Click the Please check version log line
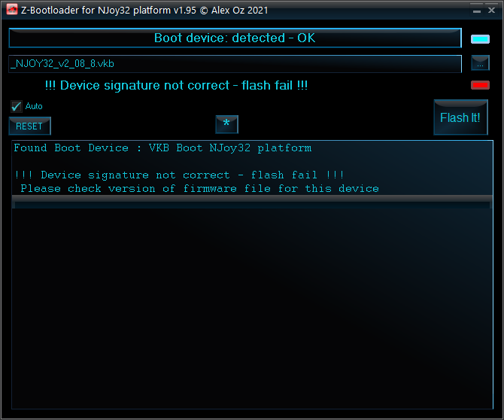504x420 pixels. point(199,188)
